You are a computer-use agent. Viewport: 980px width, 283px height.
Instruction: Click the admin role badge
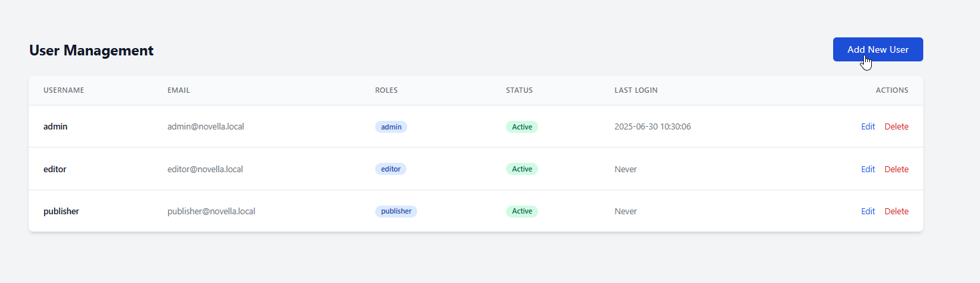pos(391,127)
